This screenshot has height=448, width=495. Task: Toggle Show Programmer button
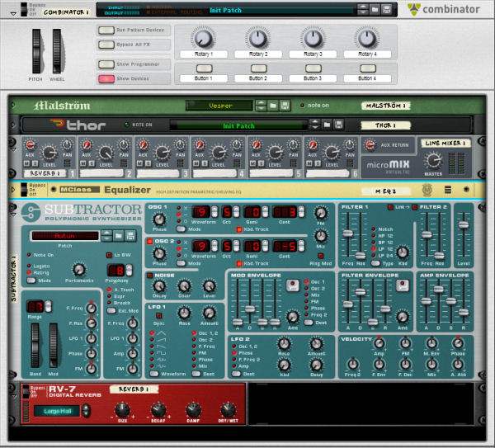coord(106,64)
